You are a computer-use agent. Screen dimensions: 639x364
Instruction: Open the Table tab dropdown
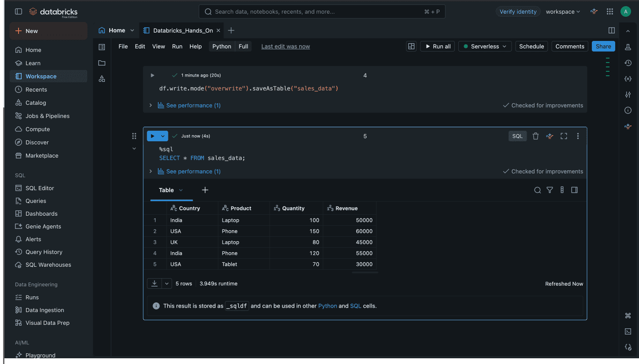point(181,190)
